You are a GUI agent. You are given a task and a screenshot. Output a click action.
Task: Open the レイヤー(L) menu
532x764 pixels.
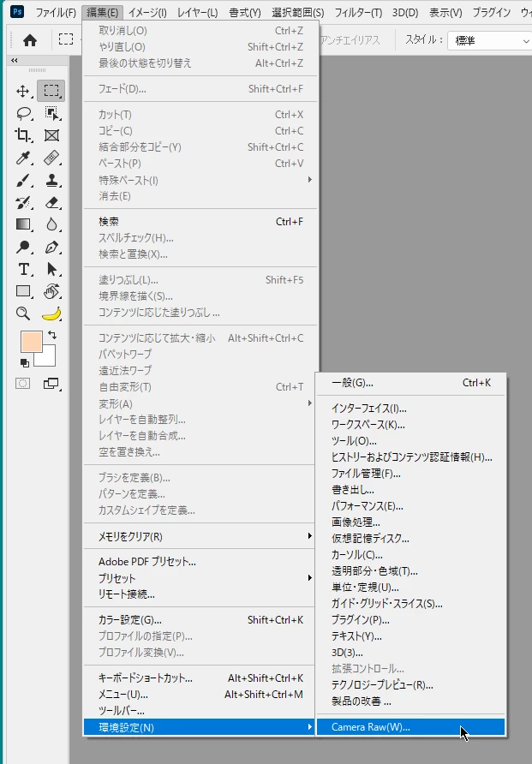pyautogui.click(x=197, y=13)
